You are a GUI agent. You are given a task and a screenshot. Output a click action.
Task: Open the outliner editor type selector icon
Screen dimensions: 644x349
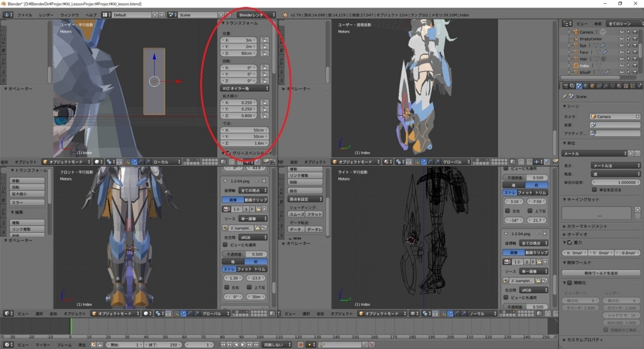click(567, 23)
